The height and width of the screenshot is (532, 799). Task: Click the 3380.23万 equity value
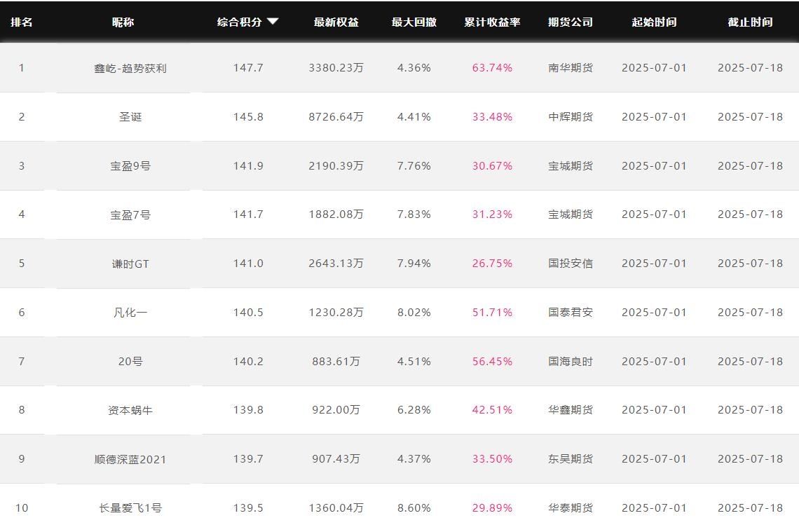pyautogui.click(x=336, y=68)
